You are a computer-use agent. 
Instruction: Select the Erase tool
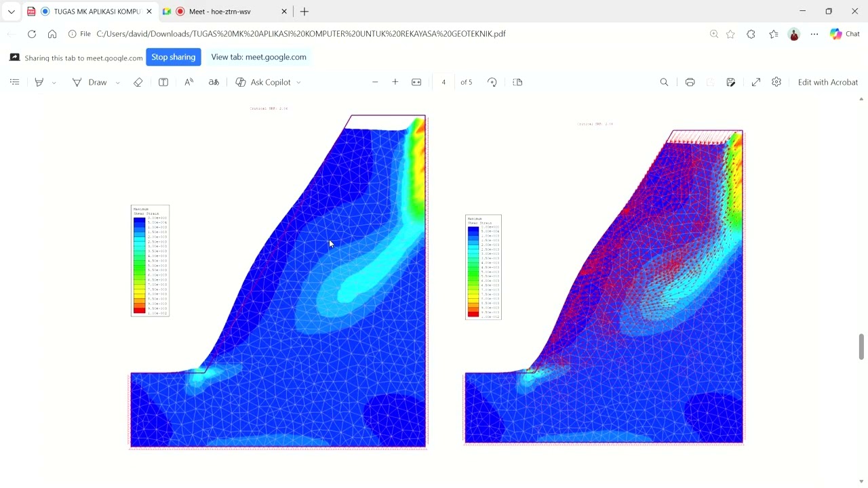(138, 82)
